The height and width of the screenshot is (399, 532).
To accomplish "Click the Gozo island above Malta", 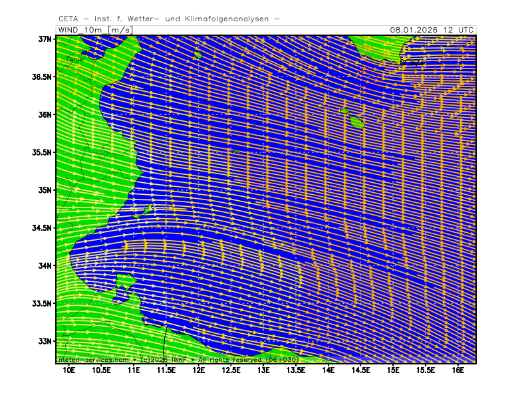I will 345,112.
